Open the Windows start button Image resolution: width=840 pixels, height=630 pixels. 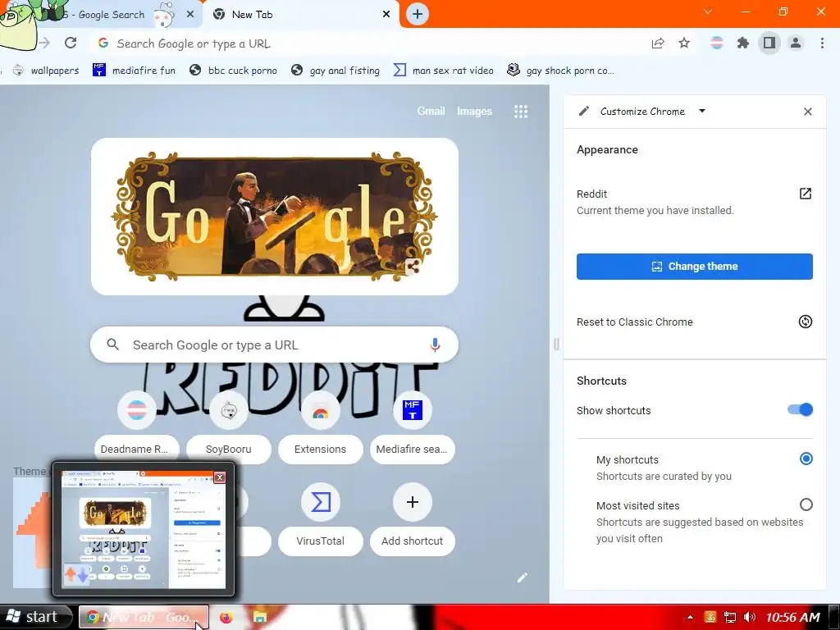35,617
